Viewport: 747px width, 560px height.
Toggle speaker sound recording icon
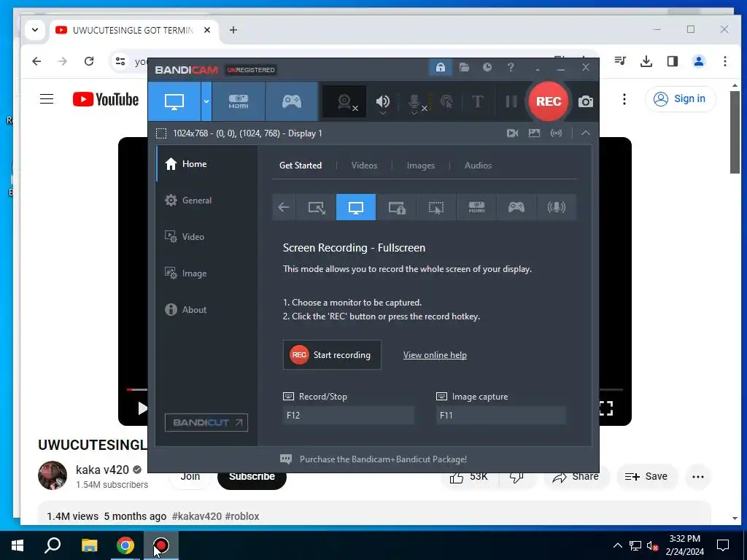(382, 102)
